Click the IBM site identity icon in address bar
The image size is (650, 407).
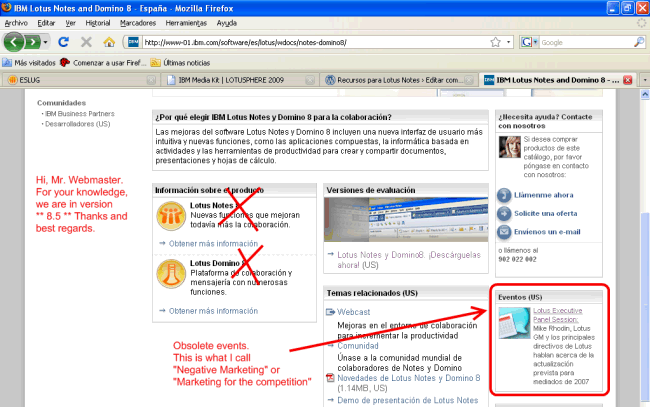(x=133, y=42)
